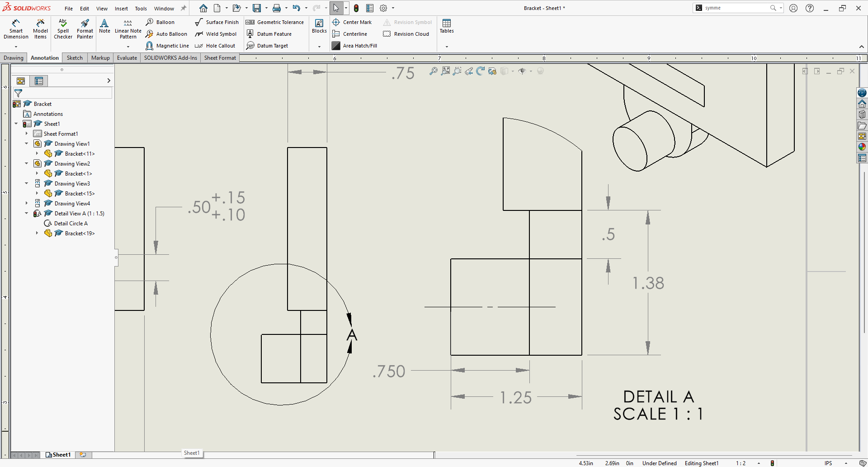This screenshot has width=868, height=467.
Task: Select the Annotations tree item
Action: 43,114
